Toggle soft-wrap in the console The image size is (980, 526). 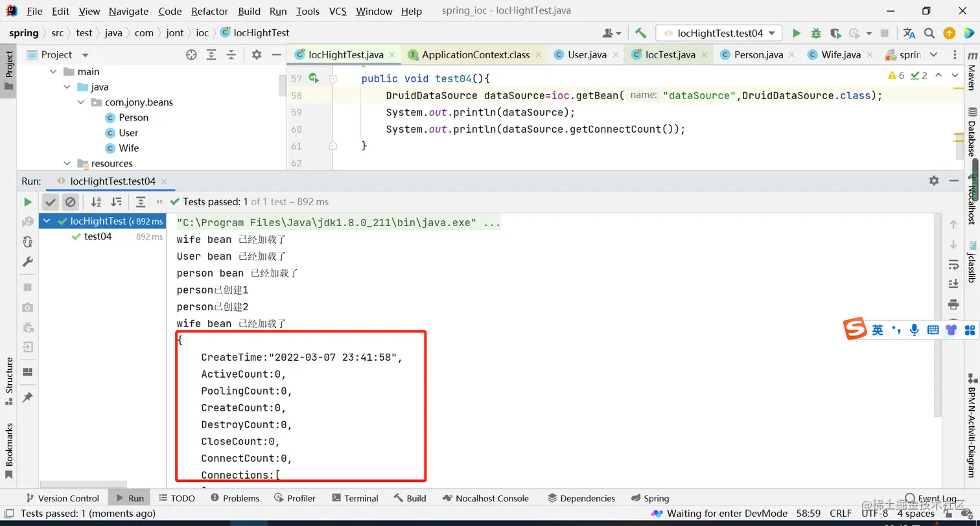953,265
